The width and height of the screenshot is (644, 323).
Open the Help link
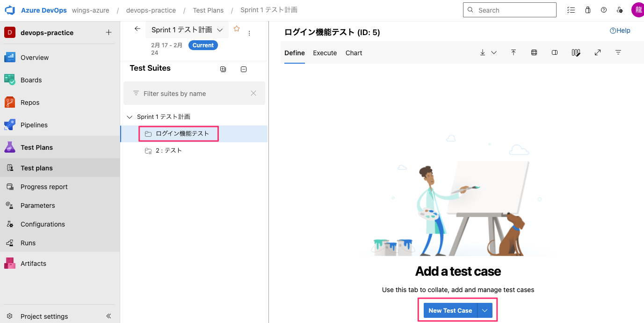[x=620, y=30]
